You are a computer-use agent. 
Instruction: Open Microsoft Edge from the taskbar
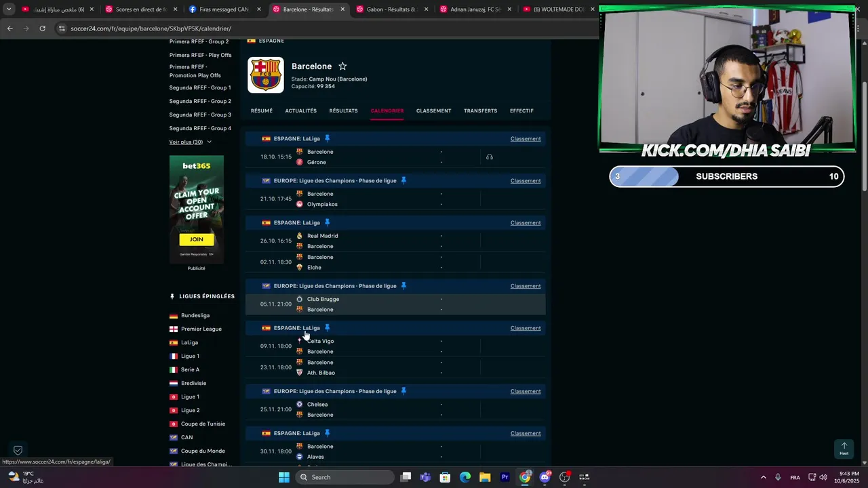point(465,477)
